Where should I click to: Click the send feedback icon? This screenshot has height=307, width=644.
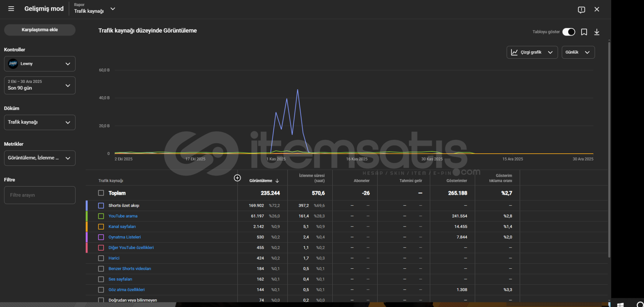click(581, 10)
